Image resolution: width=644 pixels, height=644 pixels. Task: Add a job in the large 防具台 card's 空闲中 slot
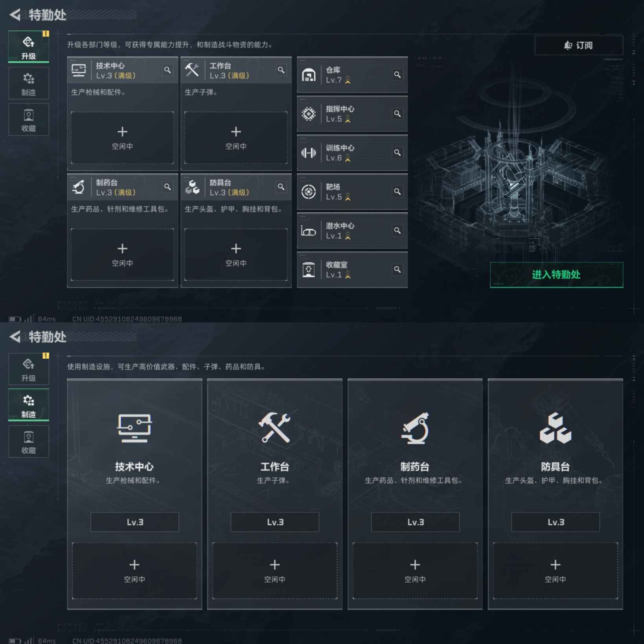555,570
